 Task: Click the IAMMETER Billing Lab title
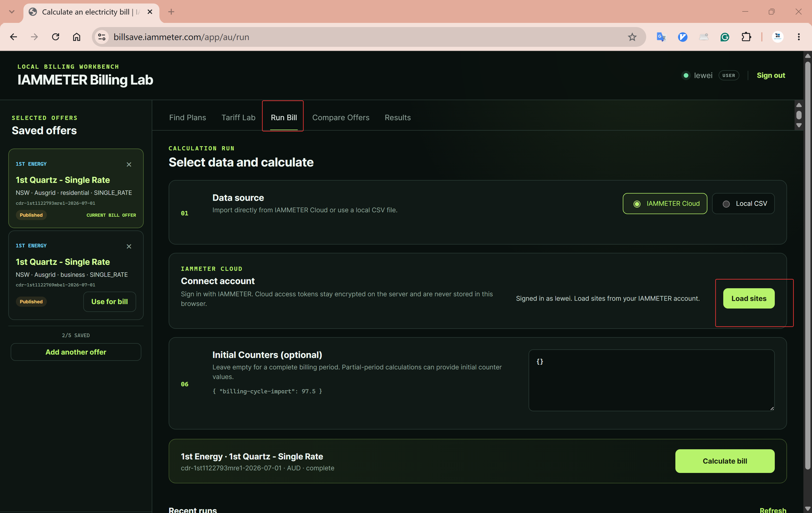85,80
